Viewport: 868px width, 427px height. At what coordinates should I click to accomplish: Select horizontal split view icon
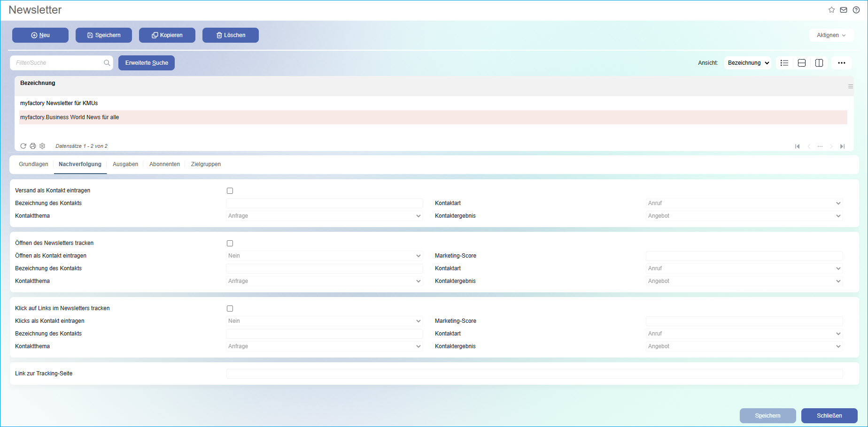click(x=802, y=63)
